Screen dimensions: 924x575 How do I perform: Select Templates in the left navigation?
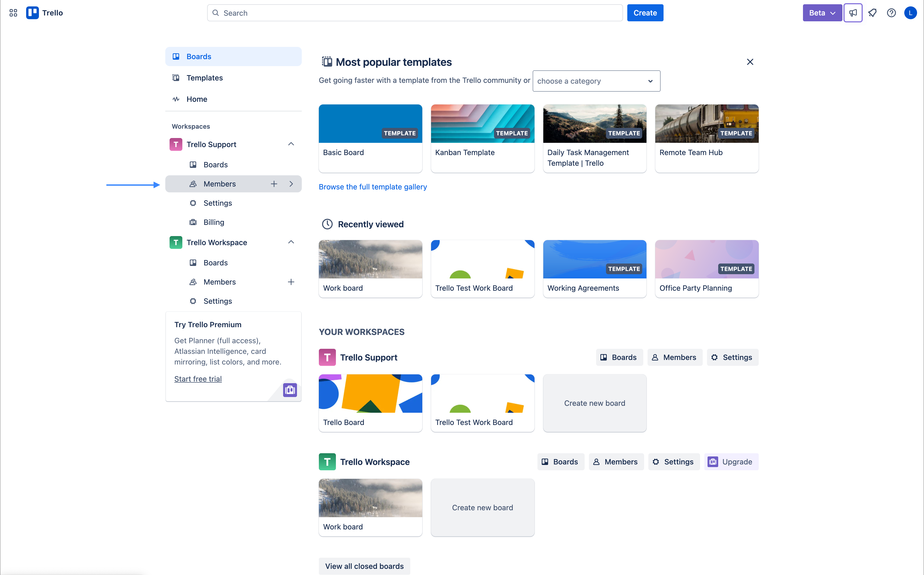(x=233, y=78)
